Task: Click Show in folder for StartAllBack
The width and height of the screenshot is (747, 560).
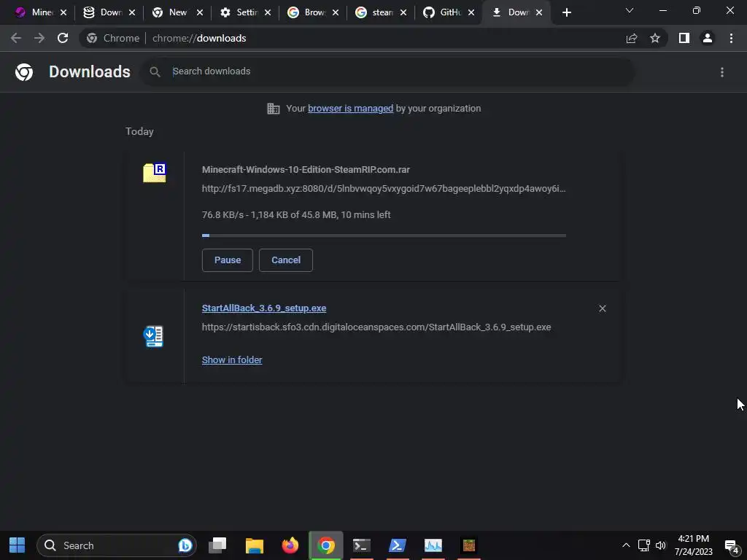Action: (x=232, y=360)
